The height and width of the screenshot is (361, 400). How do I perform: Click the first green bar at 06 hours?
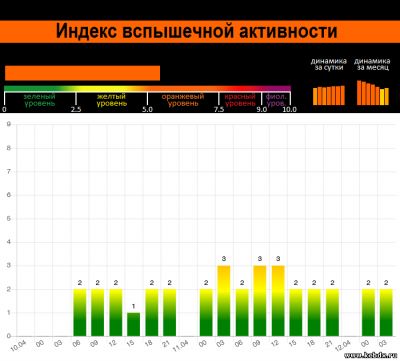80,312
